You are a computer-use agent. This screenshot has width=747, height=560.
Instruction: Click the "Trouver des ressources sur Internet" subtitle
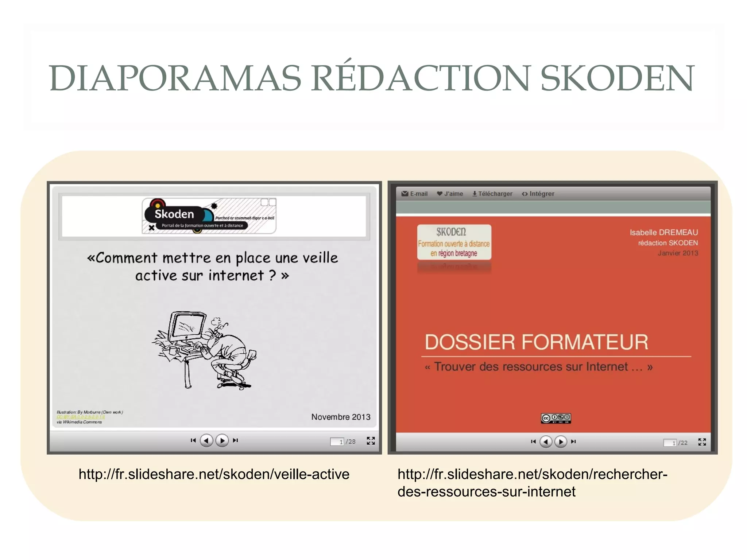click(x=538, y=366)
